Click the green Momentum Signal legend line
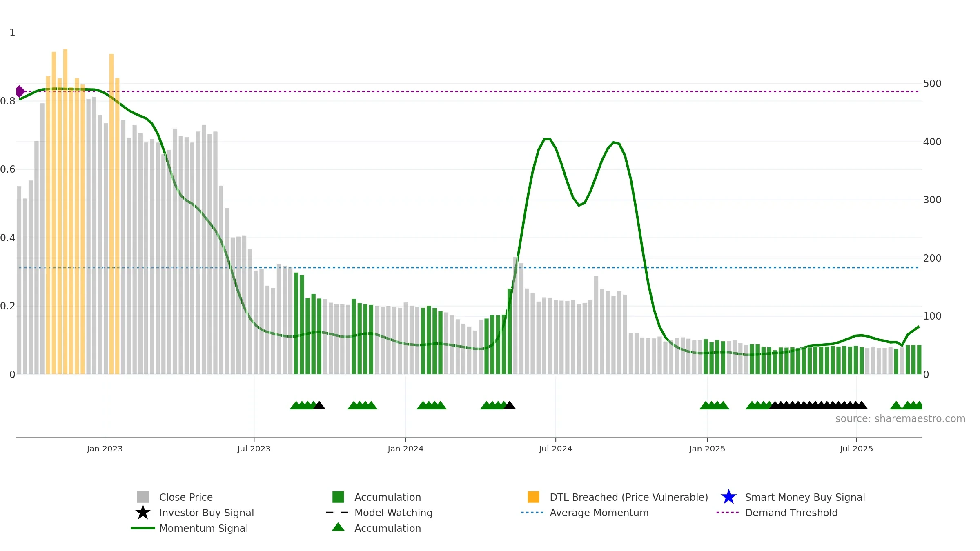Image resolution: width=980 pixels, height=551 pixels. click(143, 528)
